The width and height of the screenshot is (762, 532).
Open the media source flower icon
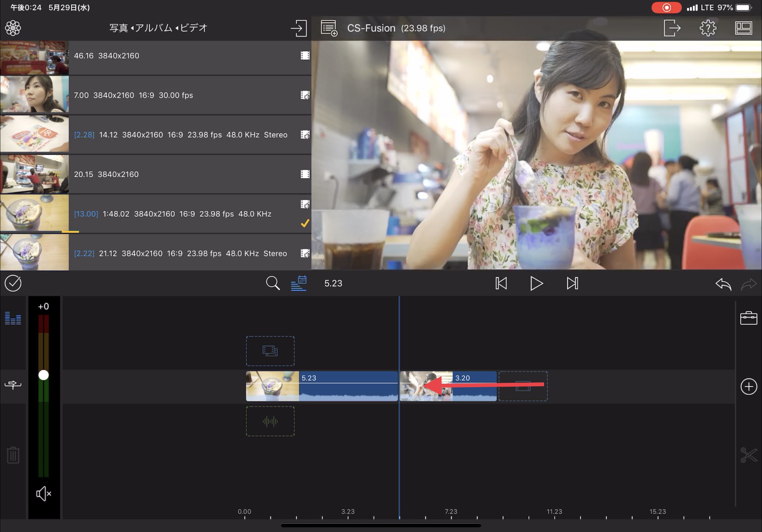tap(13, 28)
